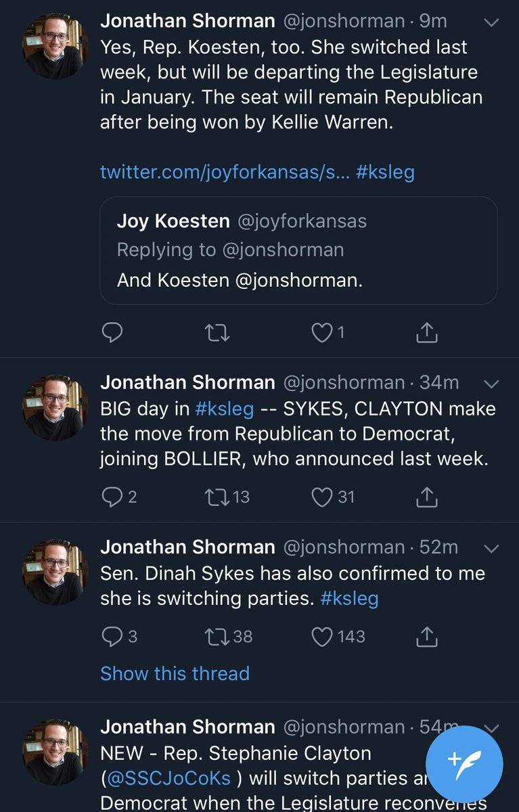Reply to the Rep. Koesten tweet
This screenshot has width=519, height=812.
[112, 332]
